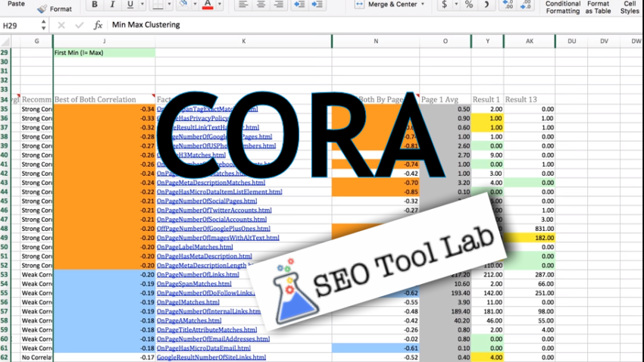Open the font color dropdown arrow
The height and width of the screenshot is (362, 644).
tap(220, 5)
